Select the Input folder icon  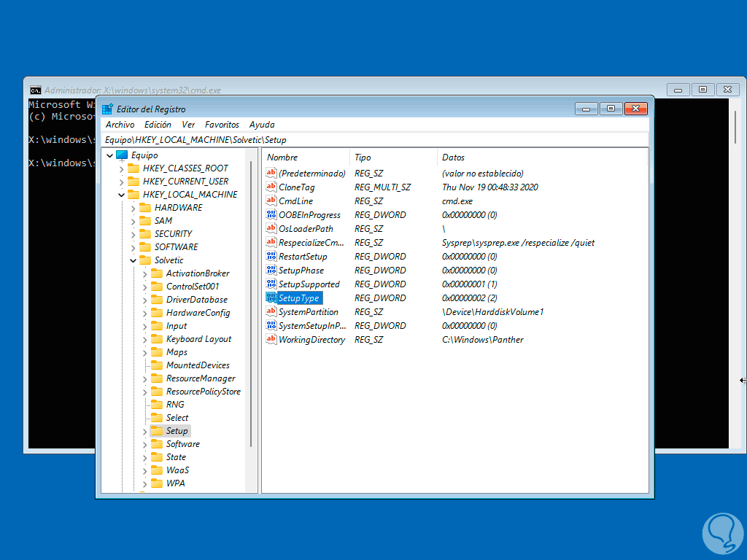coord(157,326)
